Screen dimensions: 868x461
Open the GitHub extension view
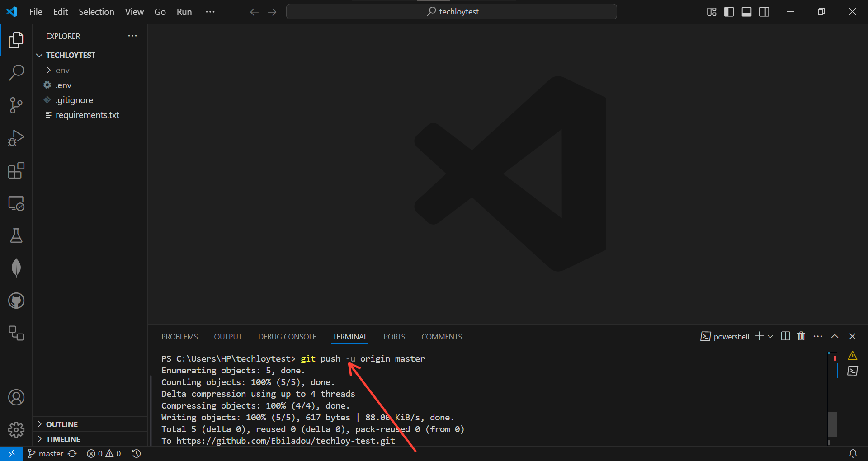[16, 301]
